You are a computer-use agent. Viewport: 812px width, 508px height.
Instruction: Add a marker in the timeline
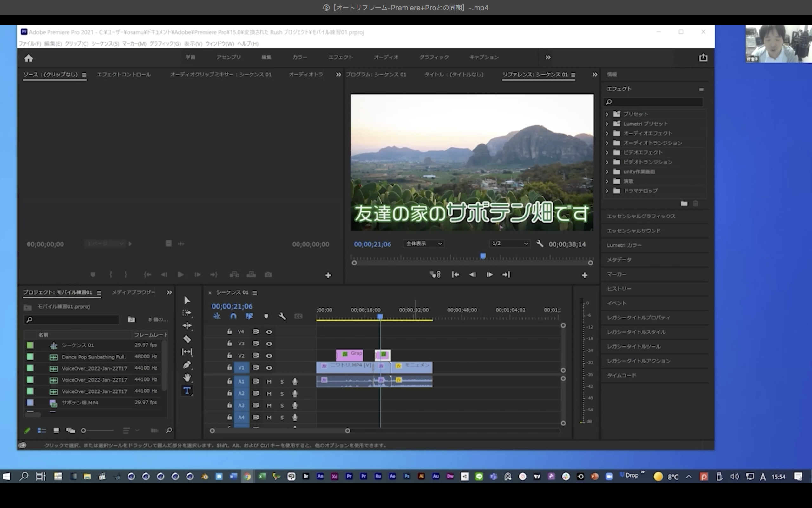(266, 317)
